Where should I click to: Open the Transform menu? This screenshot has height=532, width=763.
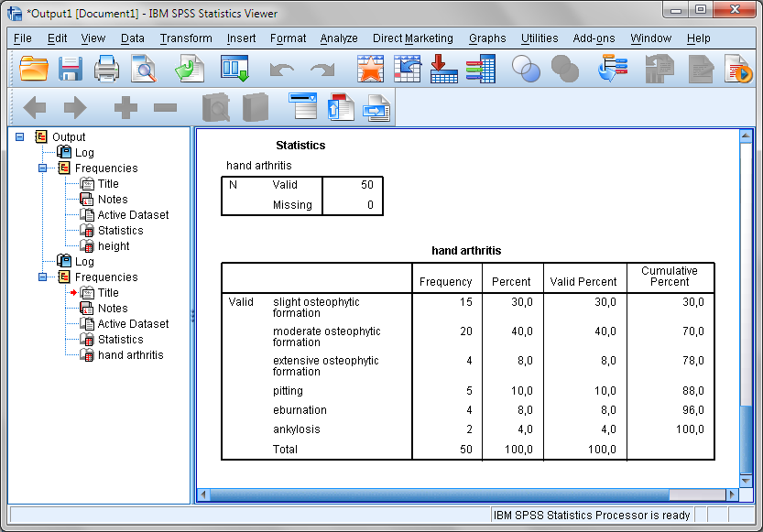[186, 38]
